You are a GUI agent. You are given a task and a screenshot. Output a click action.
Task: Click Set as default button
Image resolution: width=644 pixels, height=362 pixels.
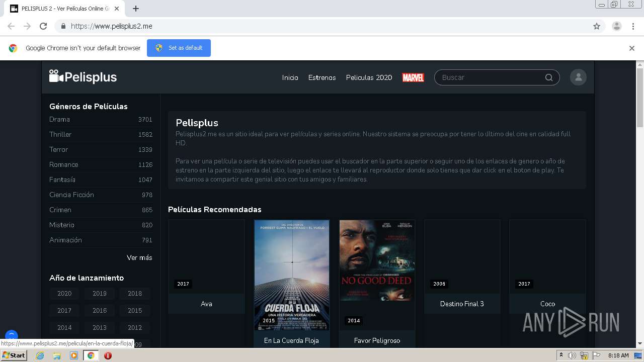(x=179, y=48)
